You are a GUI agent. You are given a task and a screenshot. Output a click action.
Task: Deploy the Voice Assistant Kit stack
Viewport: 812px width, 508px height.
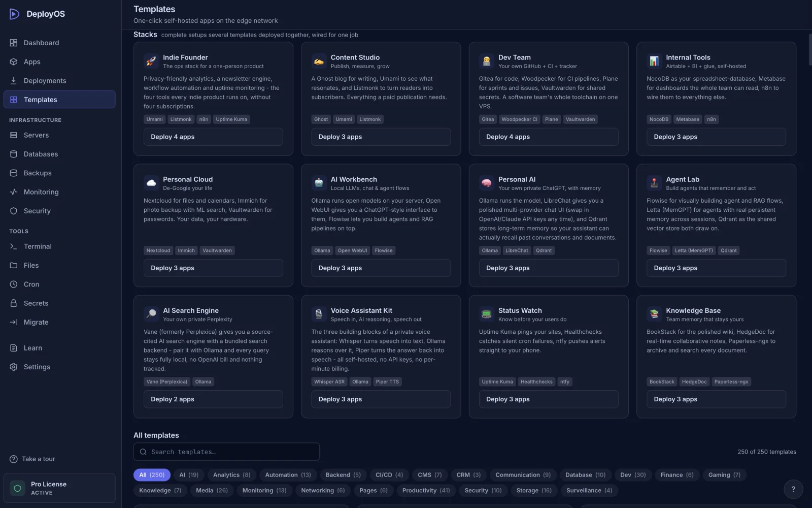point(381,399)
